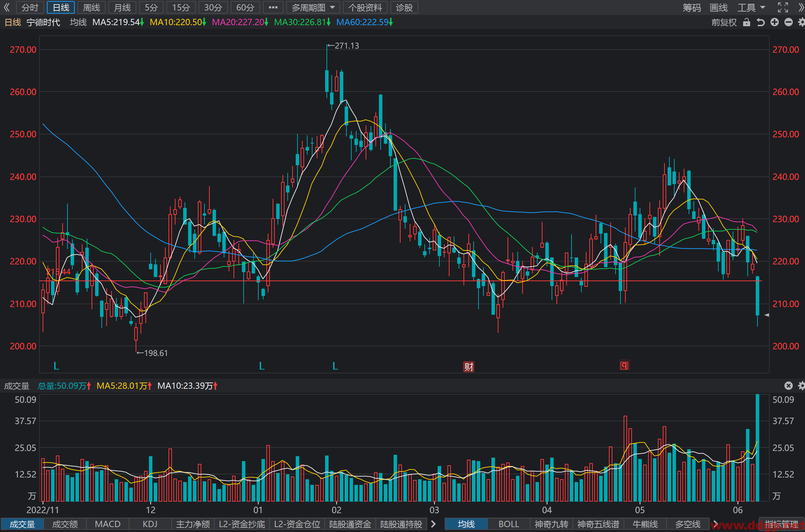Toggle fullscreen with the expand icon
The width and height of the screenshot is (805, 532).
click(x=783, y=7)
